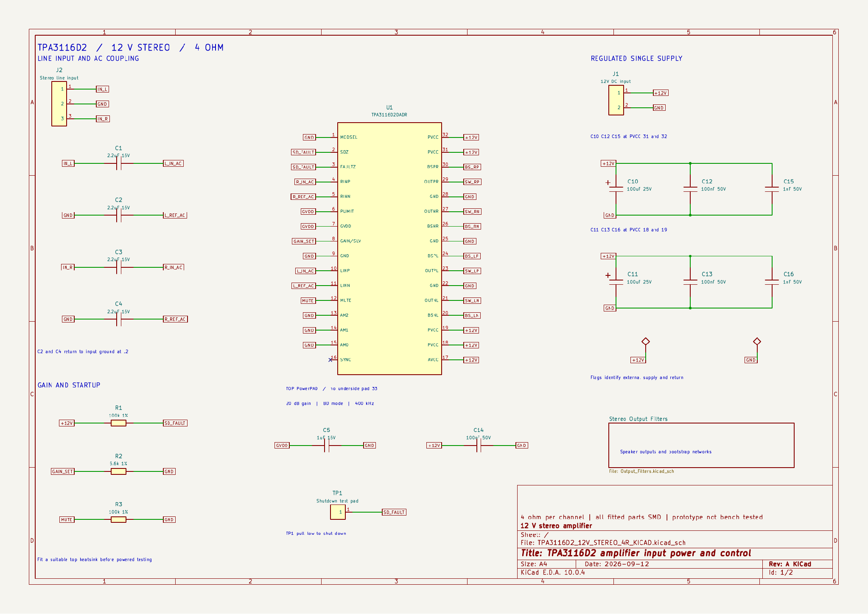
Task: Click the 'Rev: A KiCad' title block field
Action: [790, 564]
